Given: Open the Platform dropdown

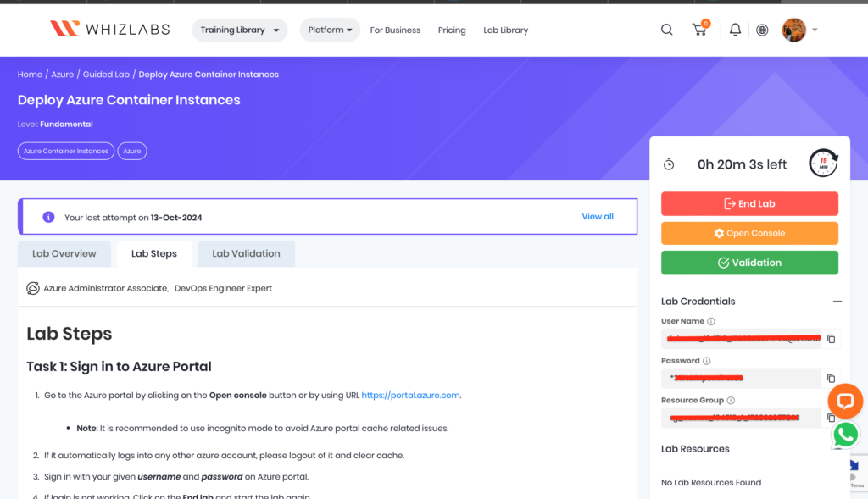Looking at the screenshot, I should [x=330, y=30].
